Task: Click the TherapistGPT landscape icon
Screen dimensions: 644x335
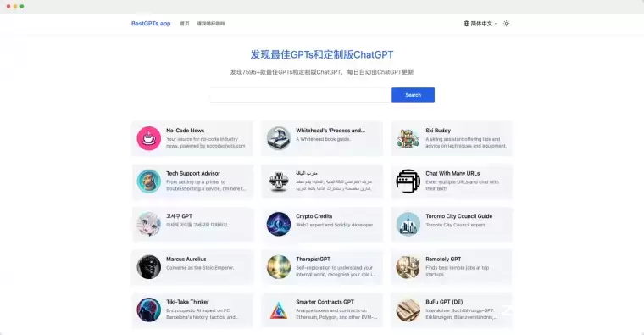Action: pyautogui.click(x=279, y=267)
